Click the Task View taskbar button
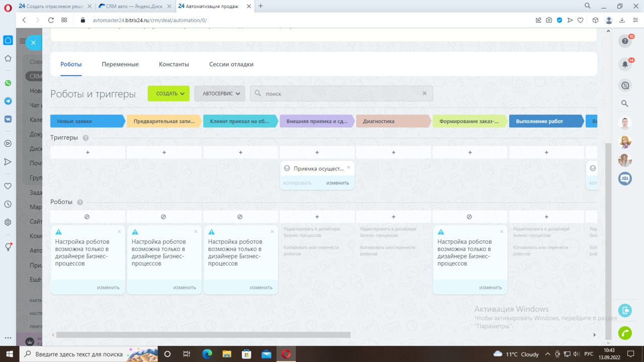This screenshot has height=362, width=644. pyautogui.click(x=187, y=354)
